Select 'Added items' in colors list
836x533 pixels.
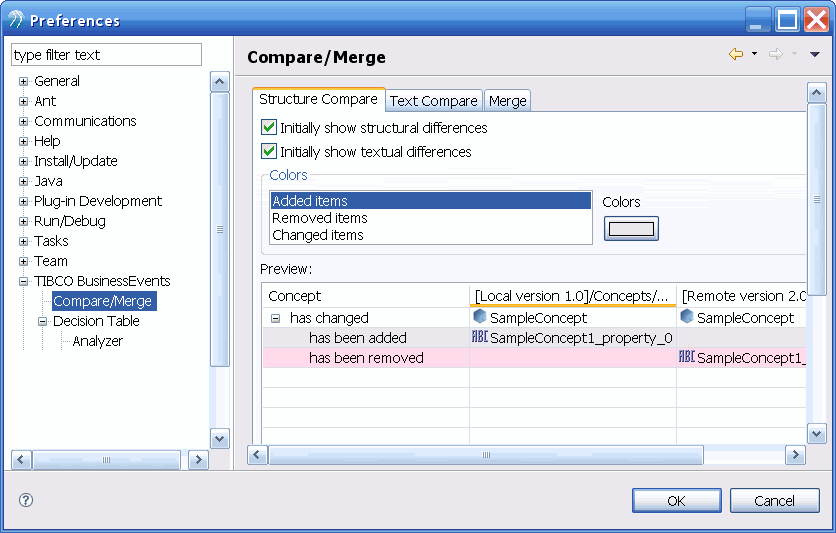coord(431,201)
